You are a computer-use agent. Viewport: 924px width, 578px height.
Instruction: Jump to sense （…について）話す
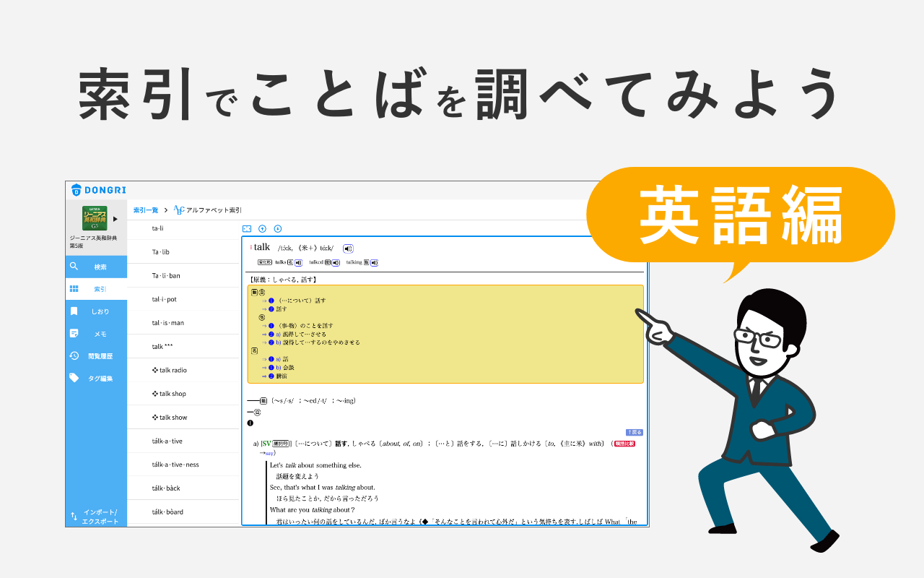click(x=295, y=301)
